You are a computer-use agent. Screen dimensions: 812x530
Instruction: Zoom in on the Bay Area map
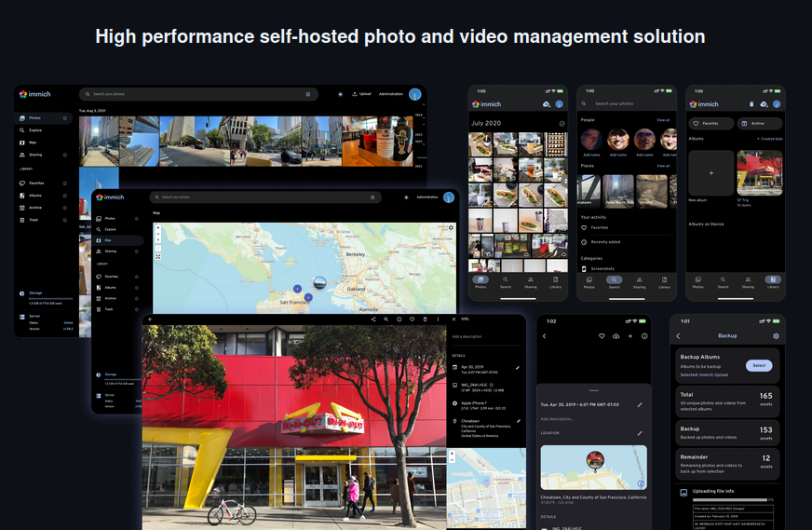tap(158, 228)
